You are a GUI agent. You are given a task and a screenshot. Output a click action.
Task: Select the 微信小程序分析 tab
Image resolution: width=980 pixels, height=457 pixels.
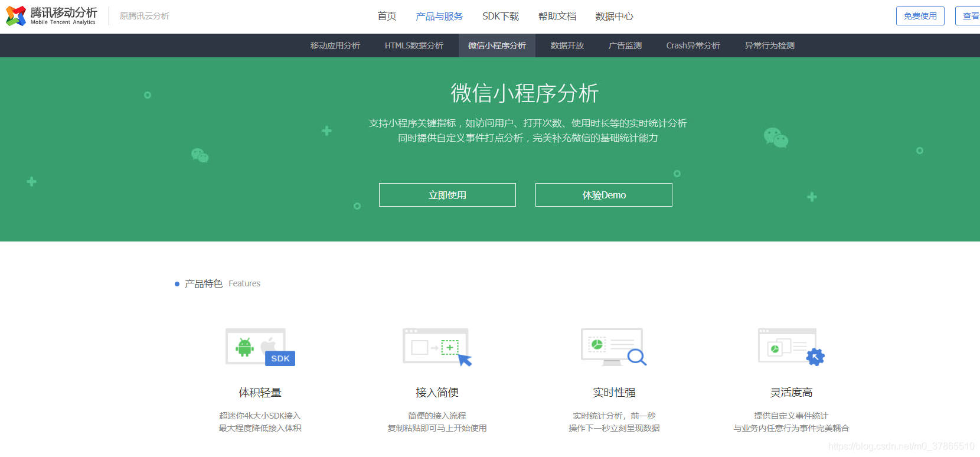(x=497, y=45)
